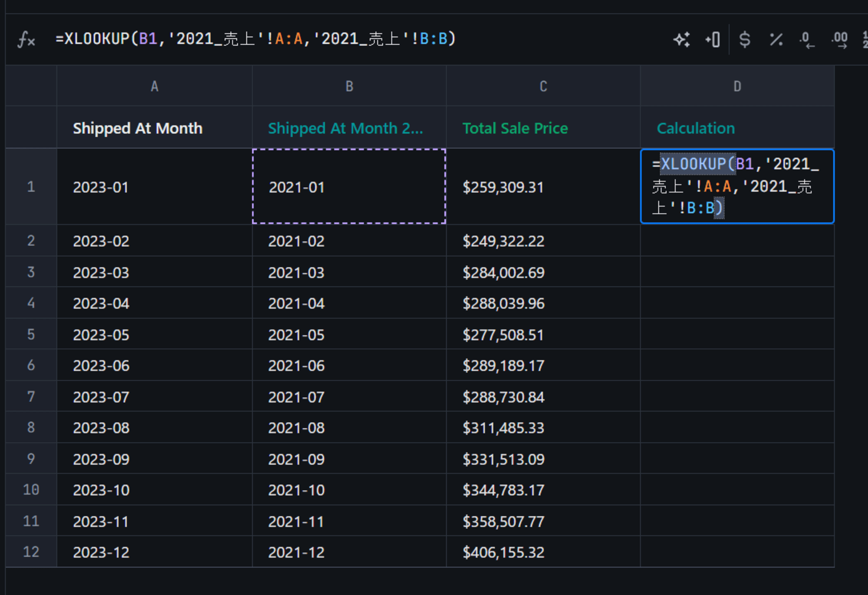Select column C header
This screenshot has width=868, height=595.
[543, 86]
